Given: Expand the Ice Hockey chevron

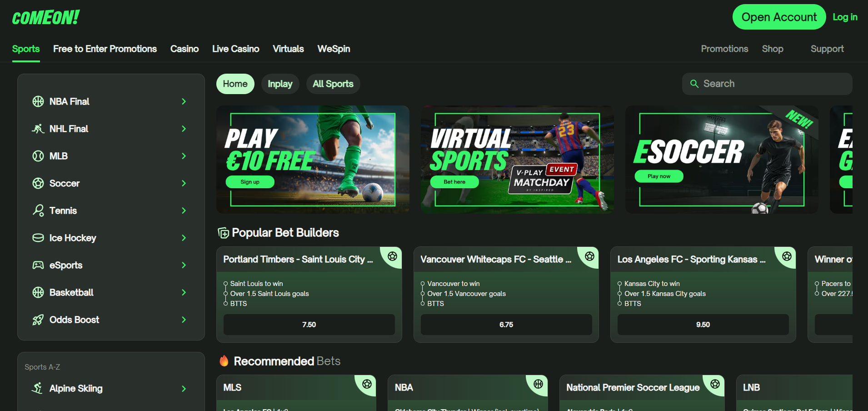Looking at the screenshot, I should tap(184, 238).
